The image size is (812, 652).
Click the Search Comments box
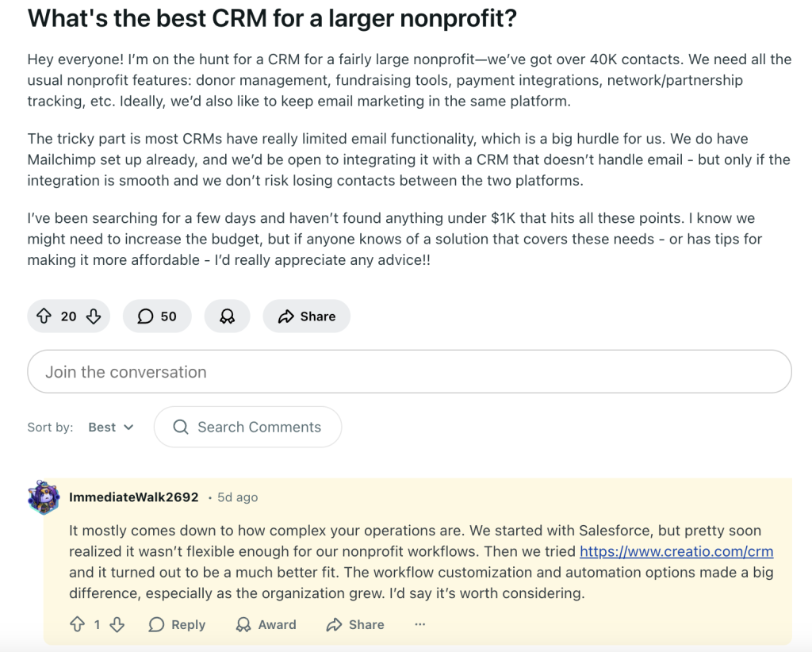point(259,428)
